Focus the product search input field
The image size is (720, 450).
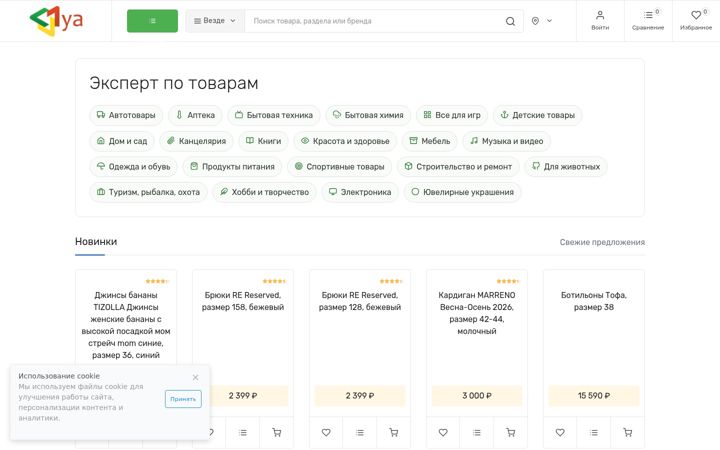(x=376, y=21)
